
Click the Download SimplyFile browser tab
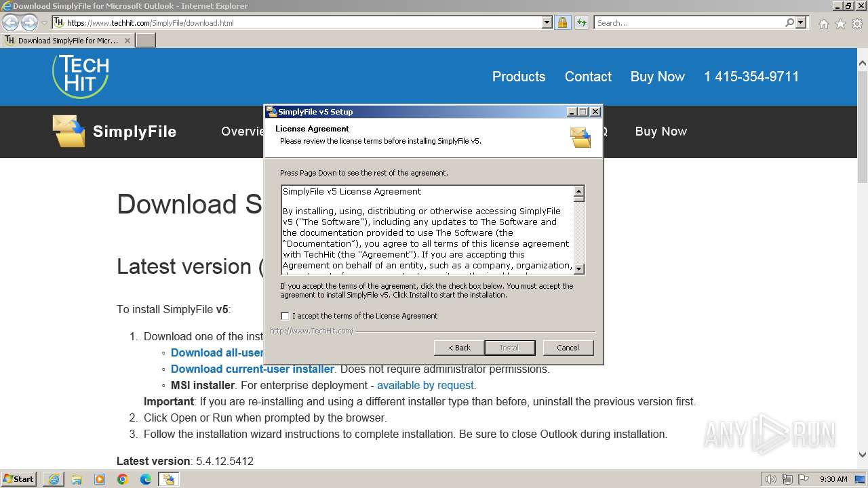pyautogui.click(x=68, y=41)
